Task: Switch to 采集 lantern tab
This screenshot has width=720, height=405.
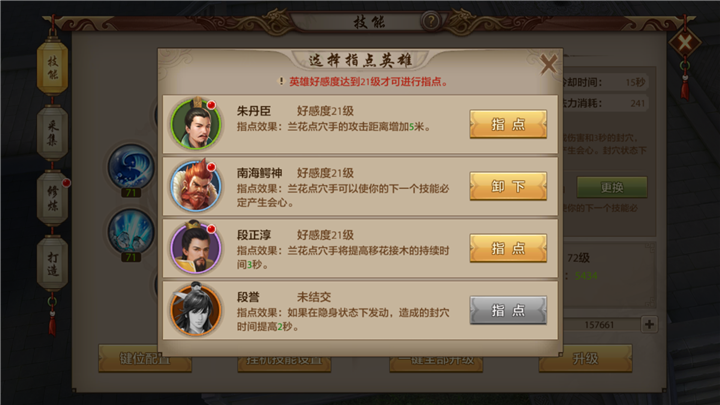Action: click(x=52, y=133)
